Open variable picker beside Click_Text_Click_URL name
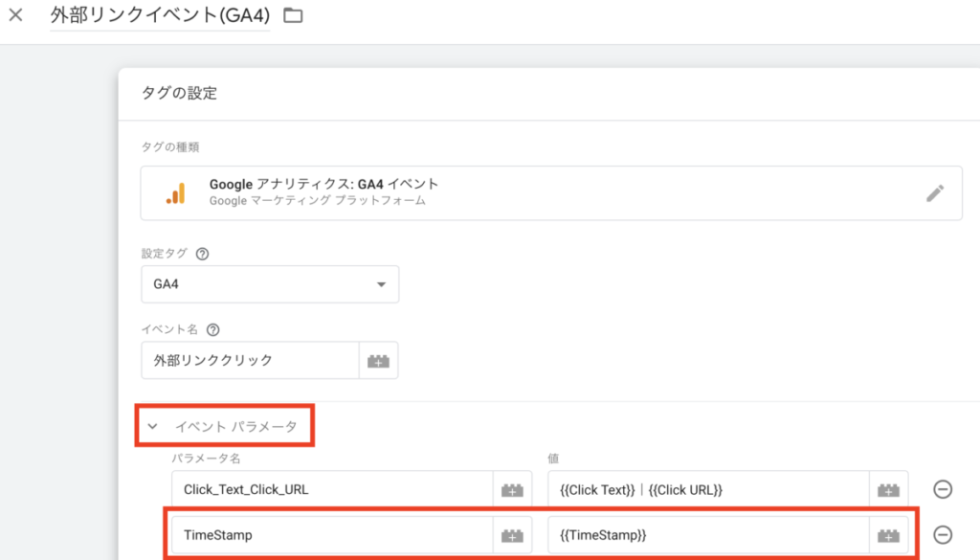 pos(512,489)
